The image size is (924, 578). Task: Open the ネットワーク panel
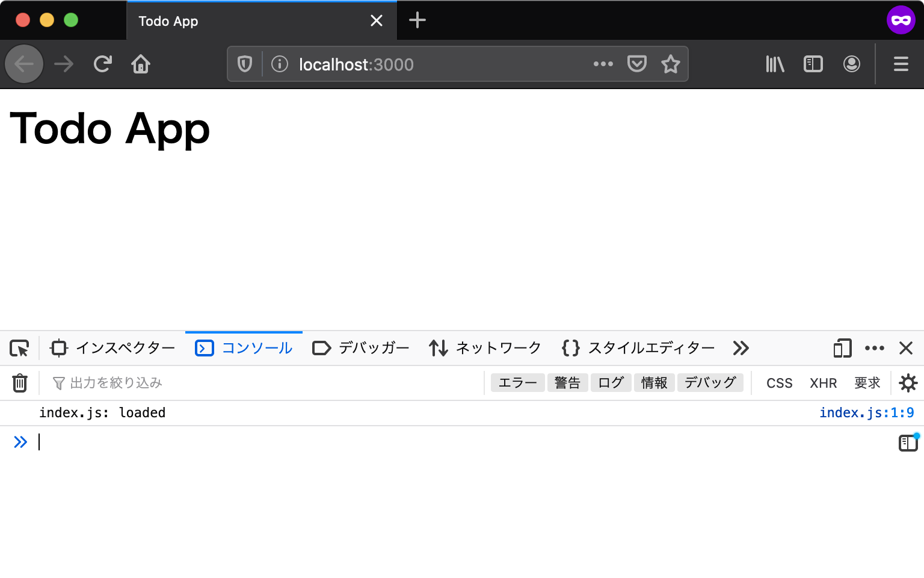tap(485, 348)
